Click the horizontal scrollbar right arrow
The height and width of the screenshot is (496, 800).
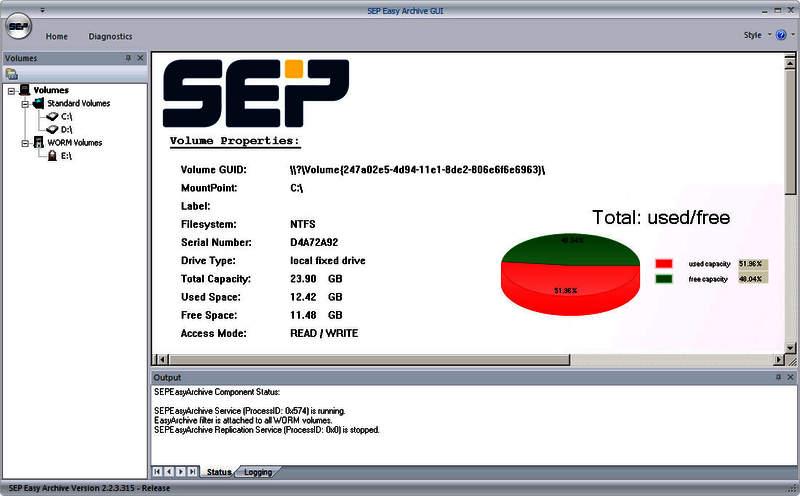[779, 360]
